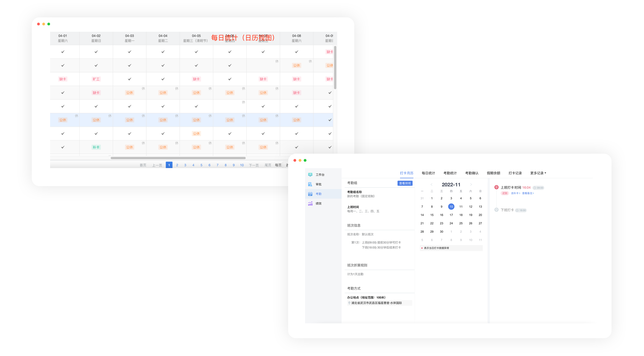
Task: Open the 工作台 workbench sidebar icon
Action: pos(310,174)
